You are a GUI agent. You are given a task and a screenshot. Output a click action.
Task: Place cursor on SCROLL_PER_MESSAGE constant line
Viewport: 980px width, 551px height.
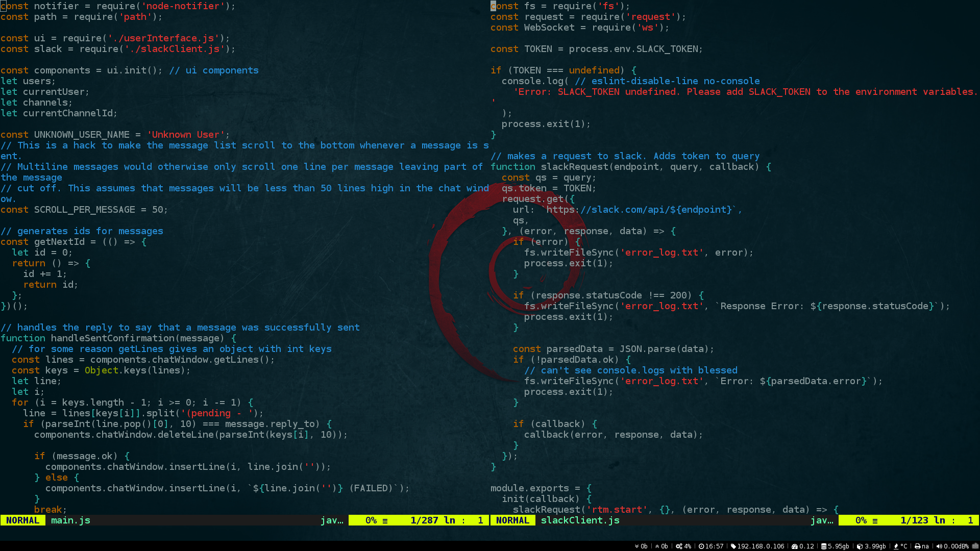(85, 210)
